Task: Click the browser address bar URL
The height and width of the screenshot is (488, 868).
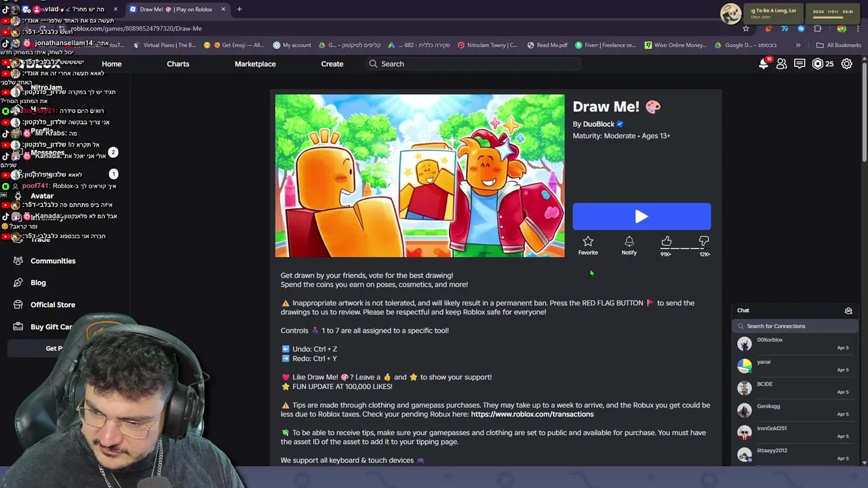Action: click(x=136, y=28)
